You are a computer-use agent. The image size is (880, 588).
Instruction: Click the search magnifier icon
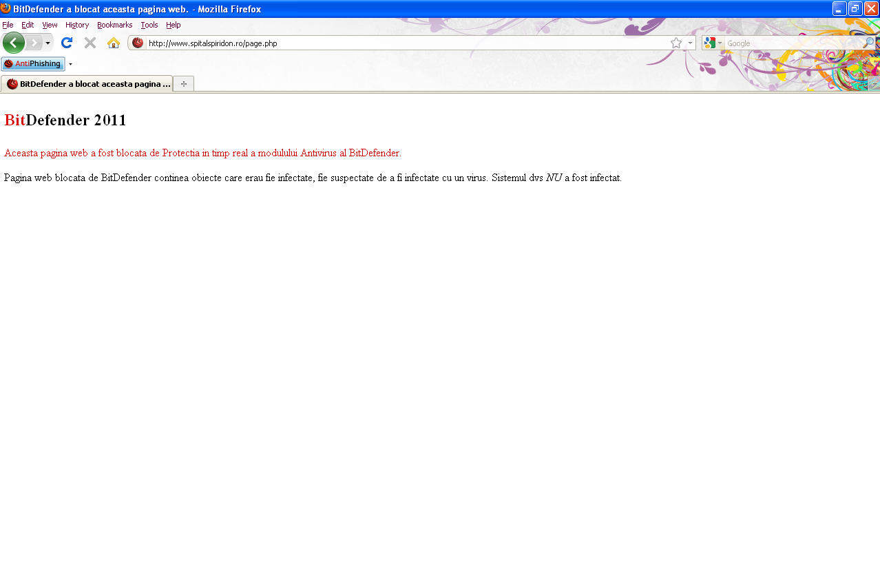[868, 43]
